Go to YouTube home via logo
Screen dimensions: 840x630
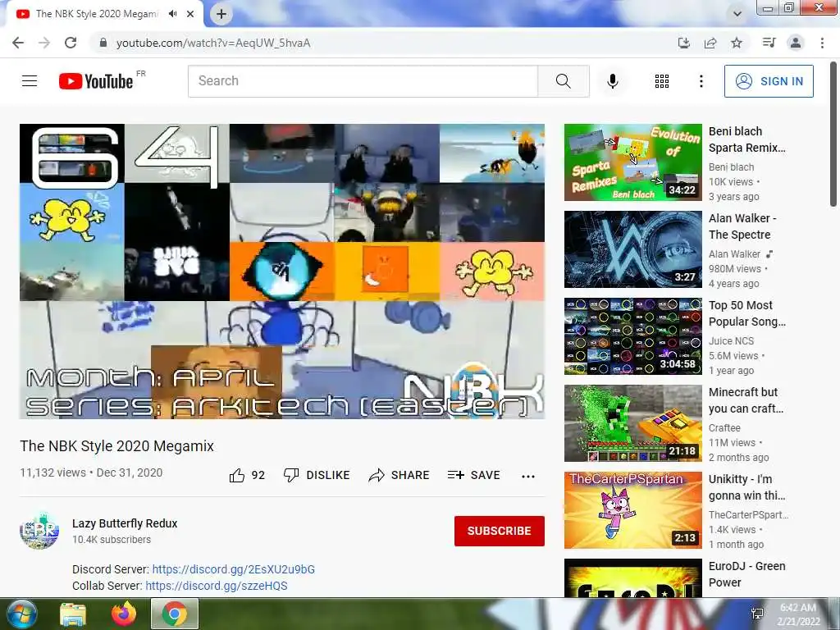pos(97,81)
